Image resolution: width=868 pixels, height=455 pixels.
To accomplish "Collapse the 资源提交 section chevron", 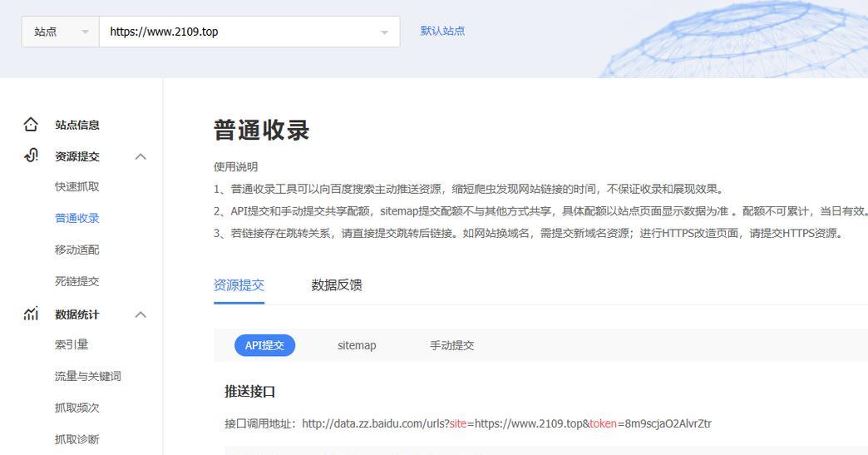I will click(141, 156).
